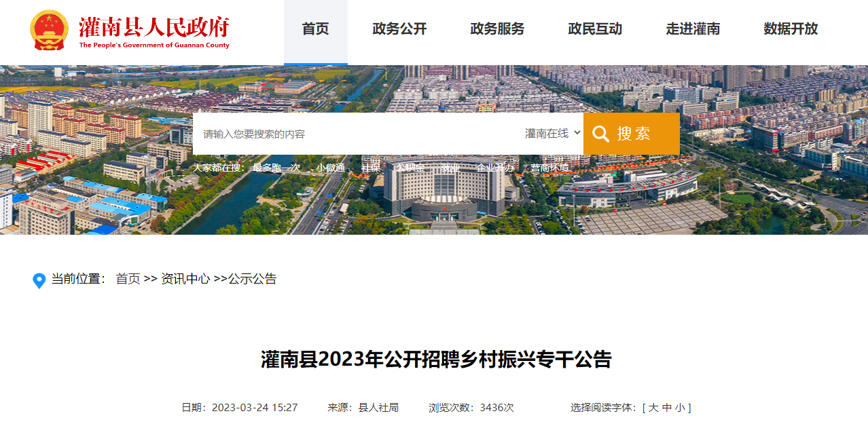
Task: Open 资讯中心 breadcrumb link
Action: [185, 279]
